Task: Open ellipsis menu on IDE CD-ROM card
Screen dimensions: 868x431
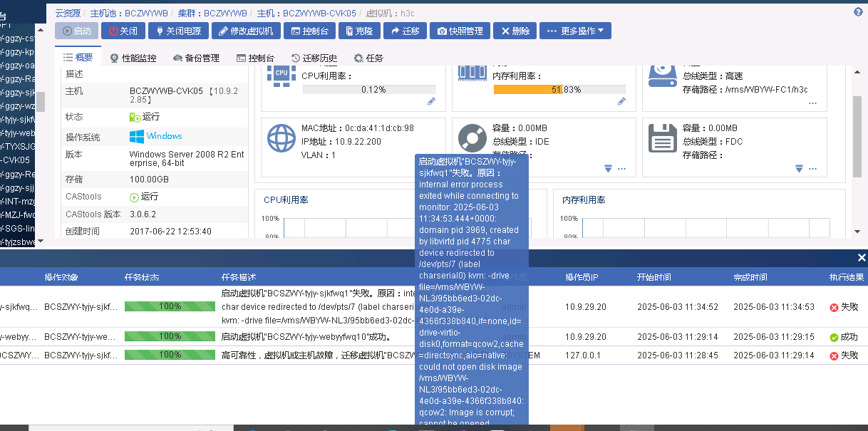Action: point(621,169)
